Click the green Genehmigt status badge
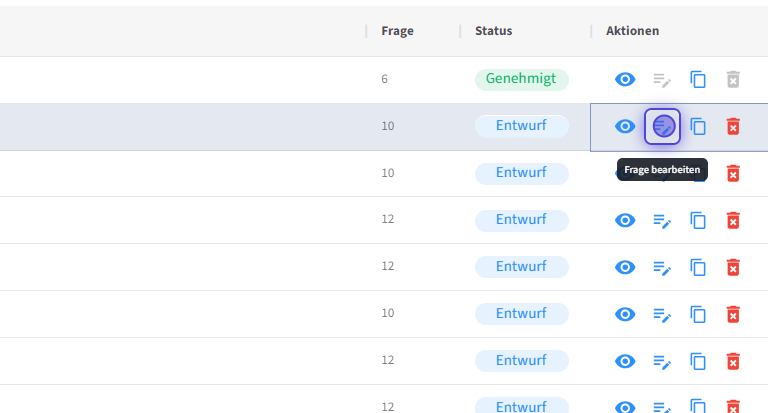The height and width of the screenshot is (413, 768). [x=521, y=79]
